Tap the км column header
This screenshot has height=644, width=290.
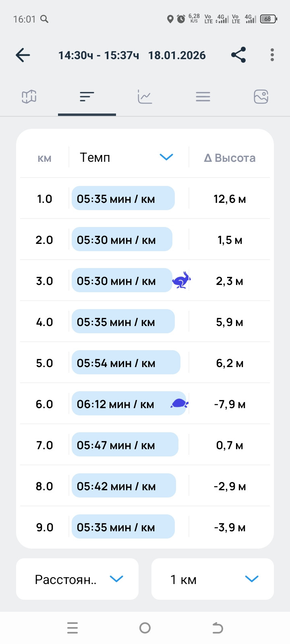[x=44, y=159]
